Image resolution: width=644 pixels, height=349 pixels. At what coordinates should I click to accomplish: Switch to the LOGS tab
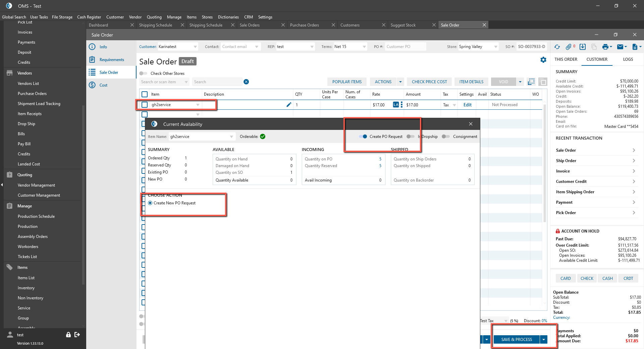(x=628, y=59)
